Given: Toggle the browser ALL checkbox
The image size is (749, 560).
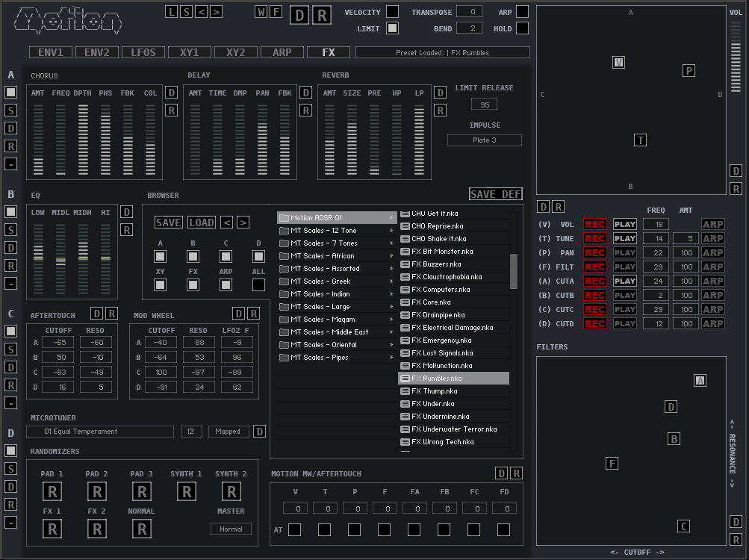Looking at the screenshot, I should pos(258,284).
